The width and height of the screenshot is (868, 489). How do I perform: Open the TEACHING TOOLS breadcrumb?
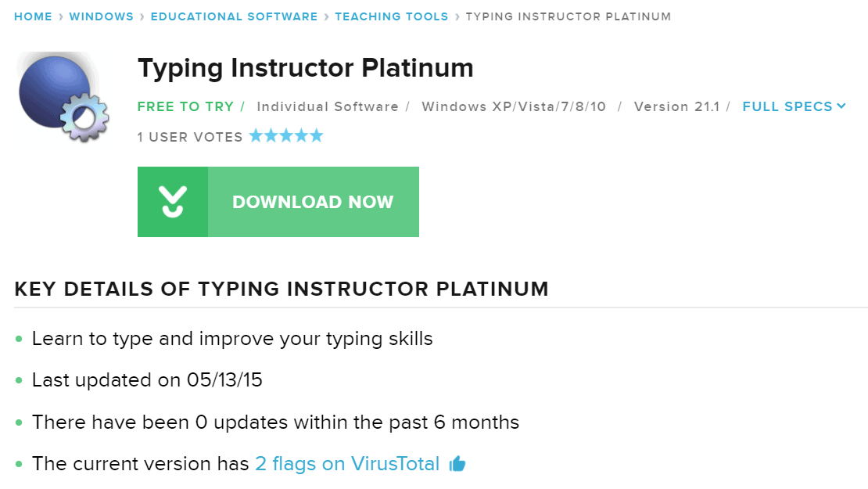click(x=391, y=16)
